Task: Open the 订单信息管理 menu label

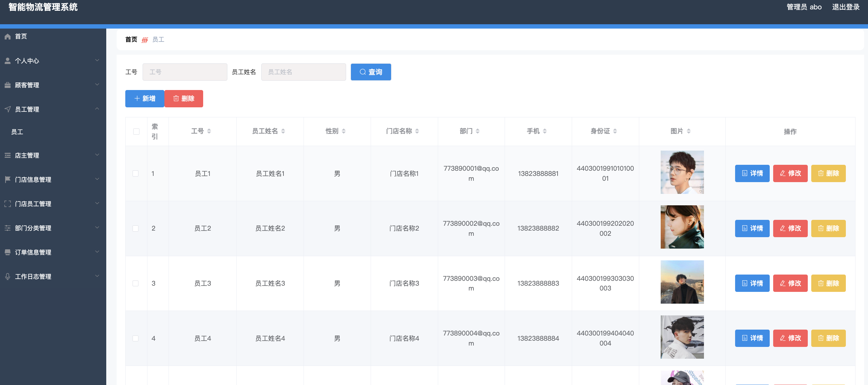Action: (33, 252)
